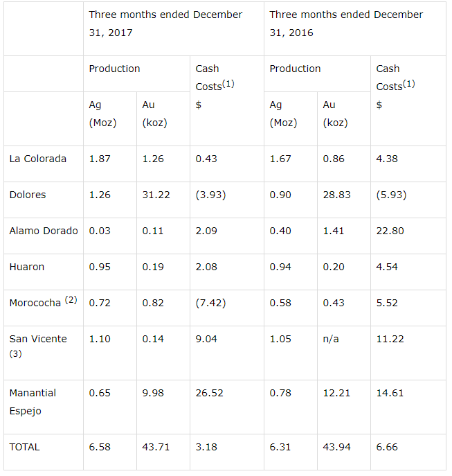This screenshot has width=452, height=476.
Task: Select La Colorada 2017 silver value 1.87
Action: 100,159
